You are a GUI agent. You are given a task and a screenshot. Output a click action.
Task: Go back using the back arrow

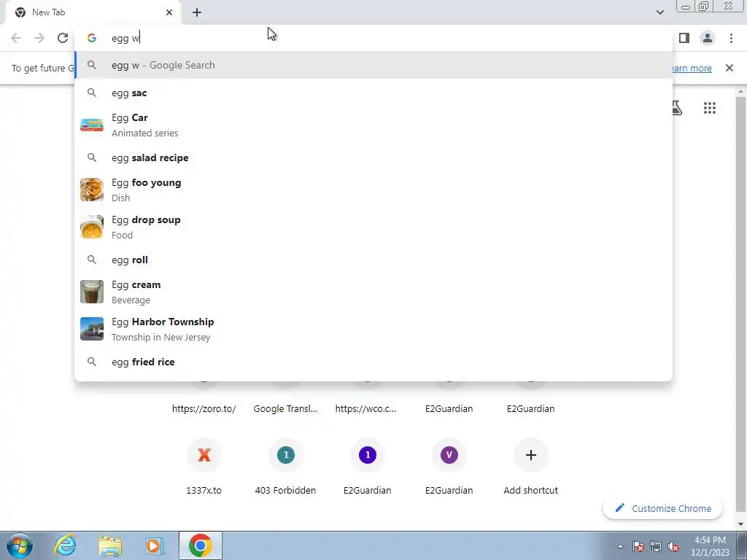coord(16,38)
